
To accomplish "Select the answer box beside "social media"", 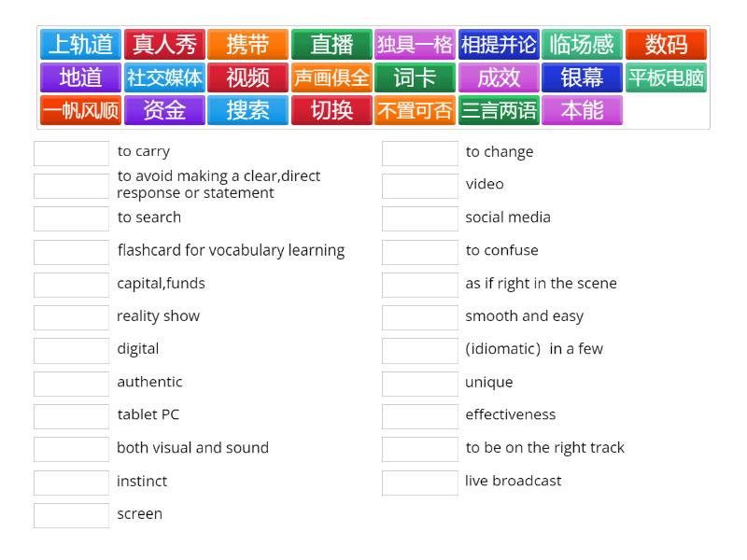I will tap(419, 218).
